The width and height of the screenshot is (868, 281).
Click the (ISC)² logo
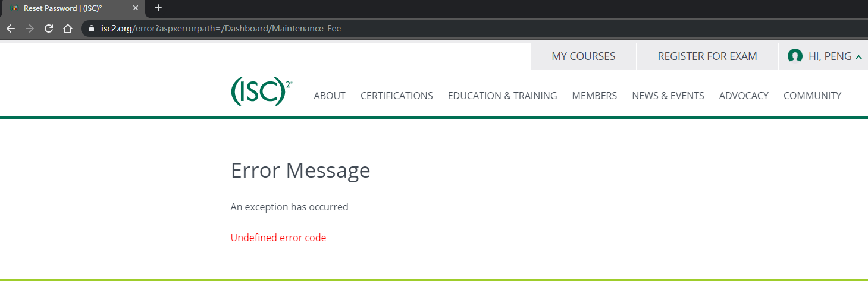(261, 92)
